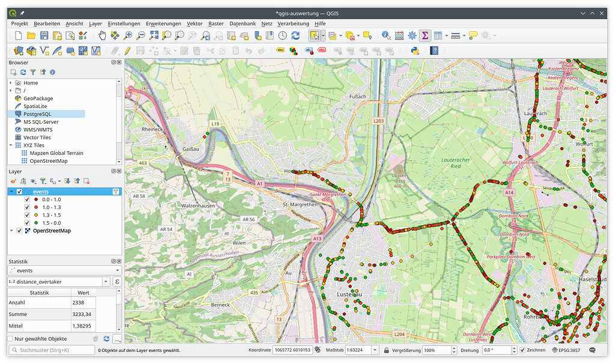Open the Processing toolbox gear icon

pos(412,35)
